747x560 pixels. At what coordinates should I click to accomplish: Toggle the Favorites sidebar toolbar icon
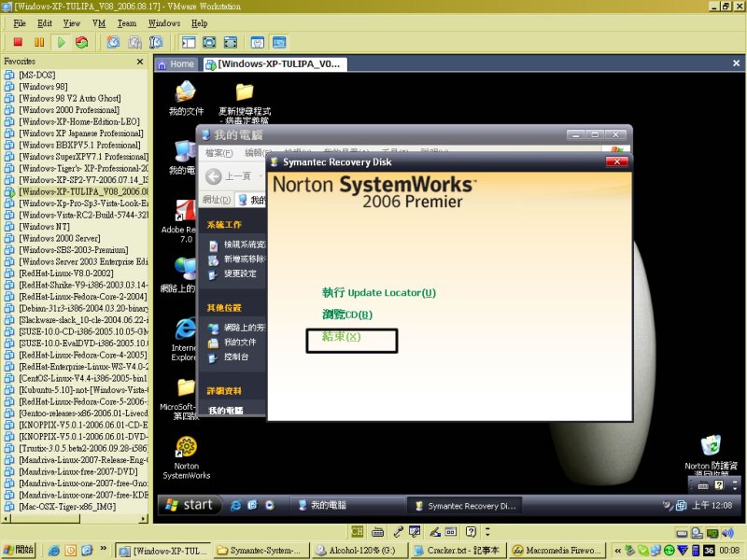click(189, 42)
